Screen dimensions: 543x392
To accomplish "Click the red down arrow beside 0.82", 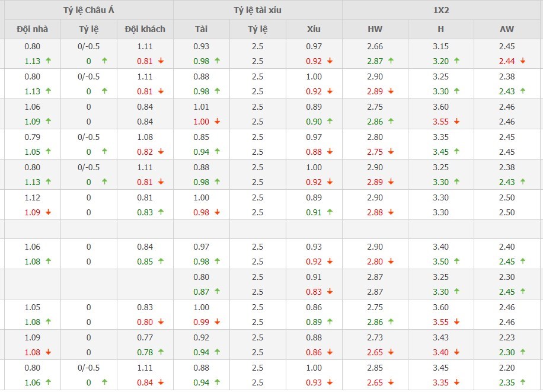I will click(x=161, y=152).
